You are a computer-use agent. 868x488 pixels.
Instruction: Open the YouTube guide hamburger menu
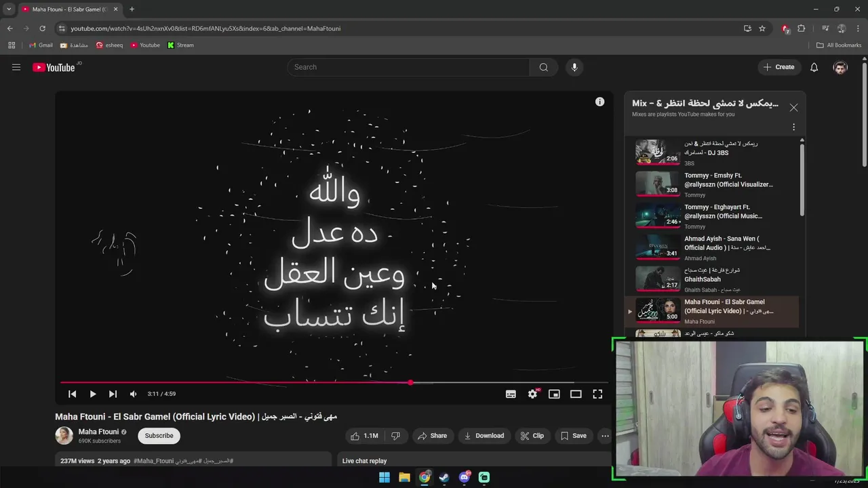pyautogui.click(x=16, y=67)
